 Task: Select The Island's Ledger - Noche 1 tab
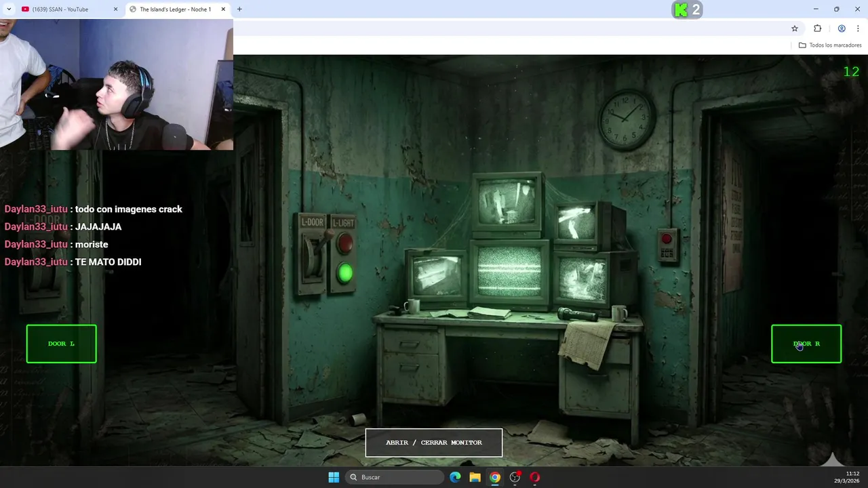[x=175, y=9]
